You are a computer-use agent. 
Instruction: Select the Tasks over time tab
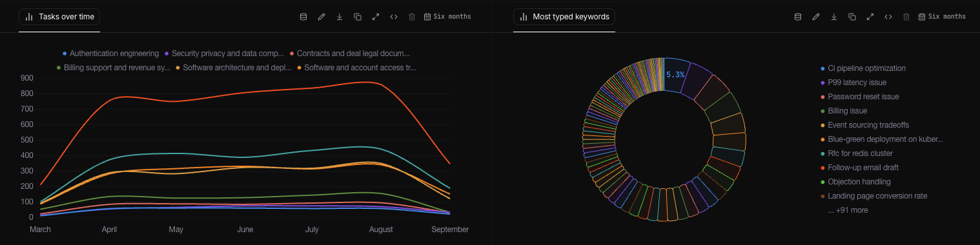click(x=59, y=17)
